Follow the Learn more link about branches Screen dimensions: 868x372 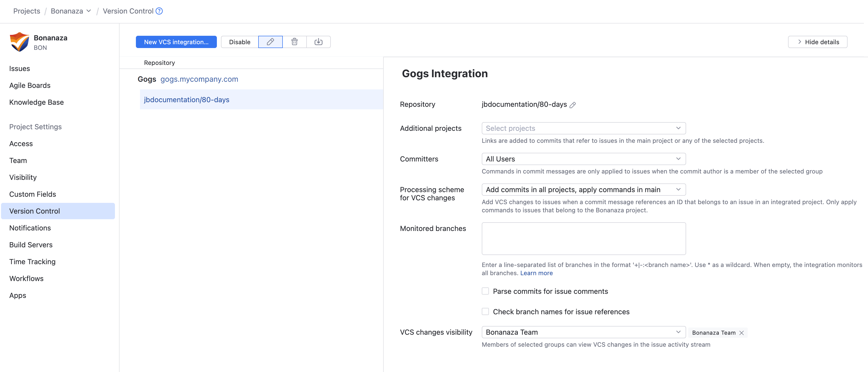tap(536, 273)
